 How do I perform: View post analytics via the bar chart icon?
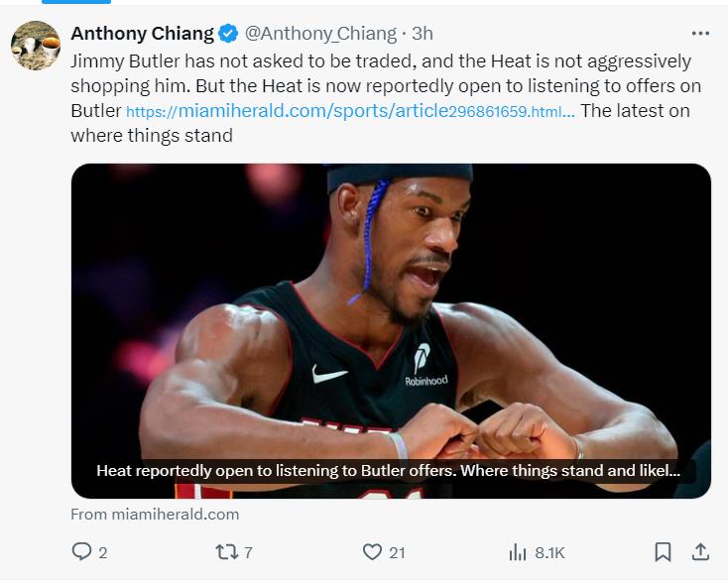[x=517, y=552]
